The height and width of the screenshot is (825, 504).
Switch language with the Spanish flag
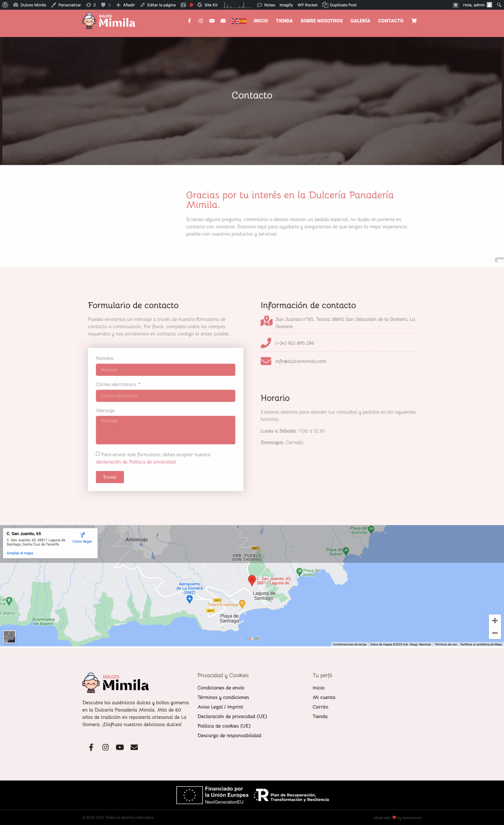[243, 21]
